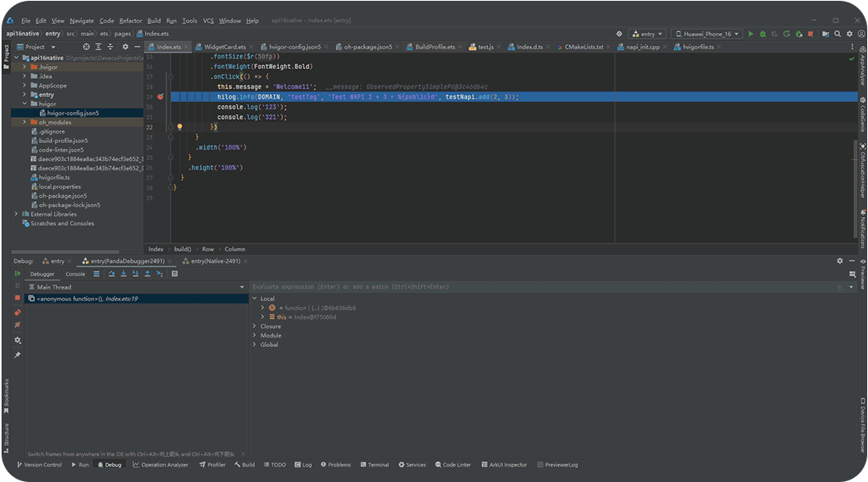Toggle Mute Breakpoints in debug sidebar

[x=18, y=325]
